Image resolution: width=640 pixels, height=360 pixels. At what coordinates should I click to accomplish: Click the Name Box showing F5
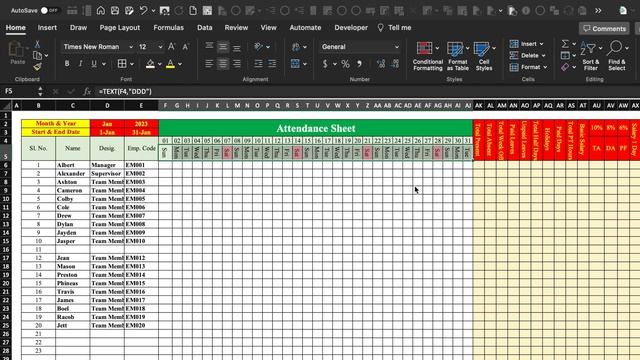(x=20, y=91)
